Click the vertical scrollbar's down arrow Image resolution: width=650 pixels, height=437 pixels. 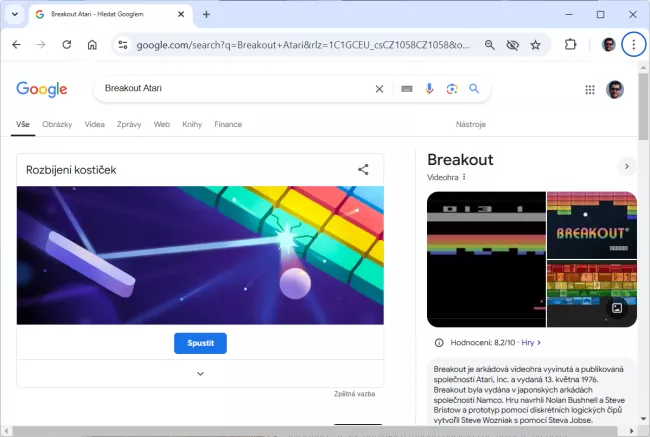click(x=643, y=418)
